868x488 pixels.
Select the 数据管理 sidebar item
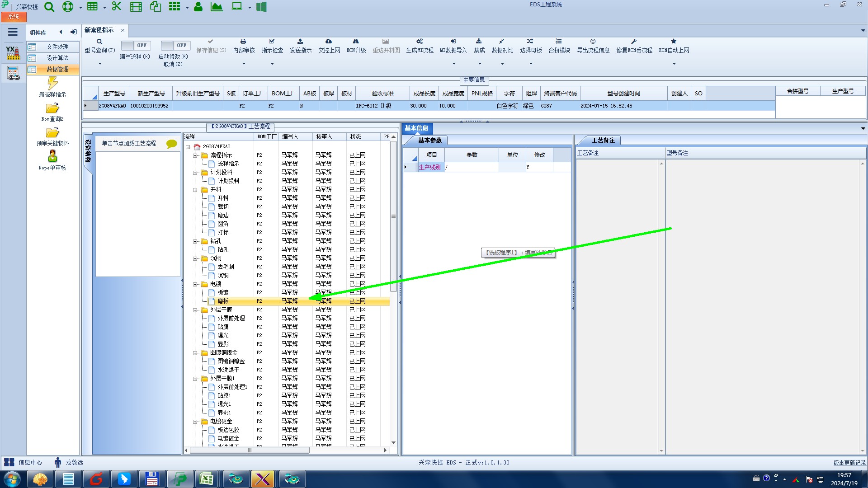pos(57,69)
